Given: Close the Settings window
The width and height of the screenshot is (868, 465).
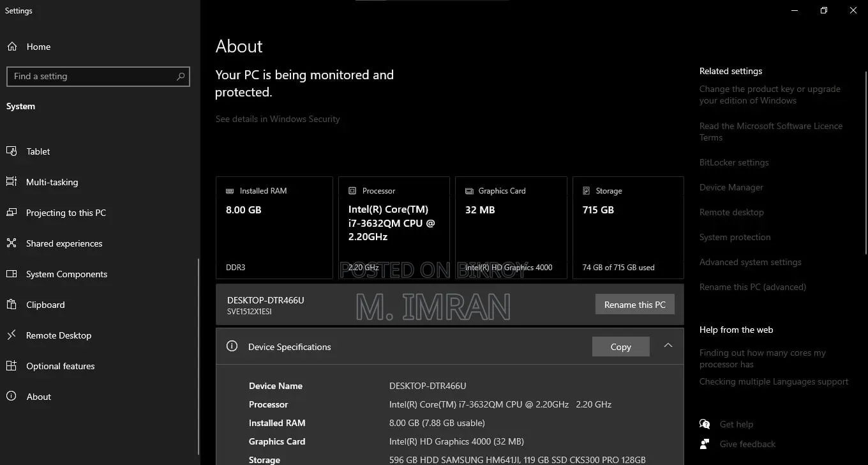Looking at the screenshot, I should [853, 10].
